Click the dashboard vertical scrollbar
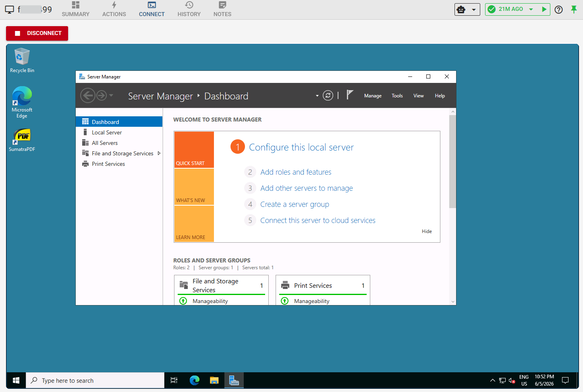This screenshot has height=392, width=583. (x=452, y=161)
